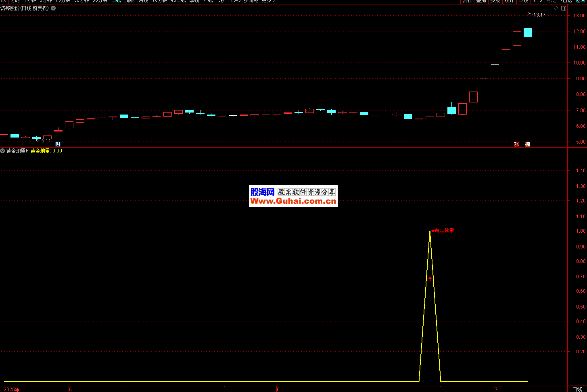This screenshot has width=587, height=392.
Task: Click the 财 financial marker under the candles
Action: coord(58,144)
